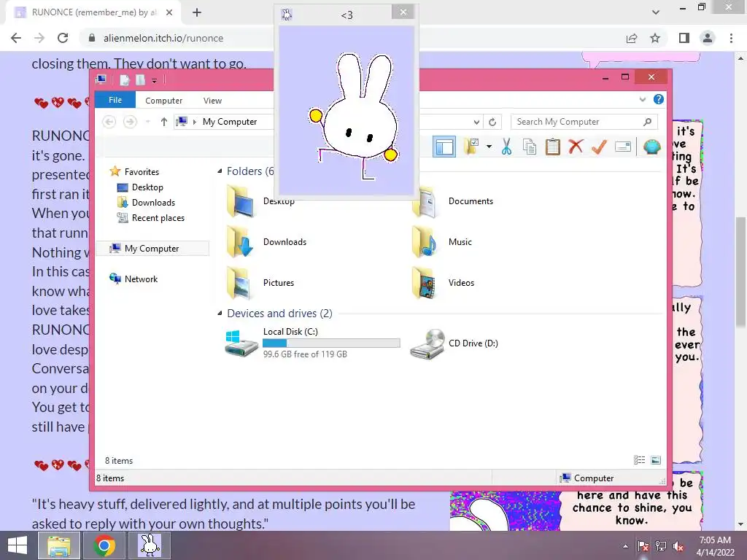The image size is (747, 560).
Task: Collapse the Devices and drives group
Action: (220, 314)
